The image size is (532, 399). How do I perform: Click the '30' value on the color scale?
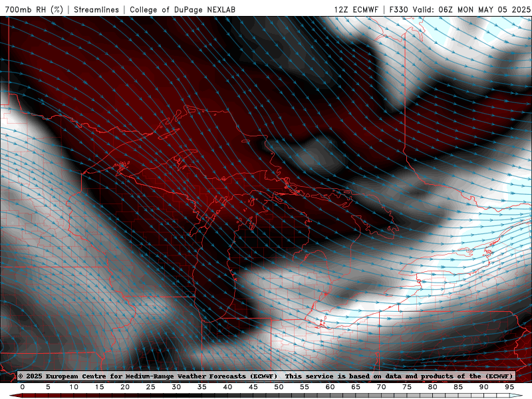(x=176, y=387)
